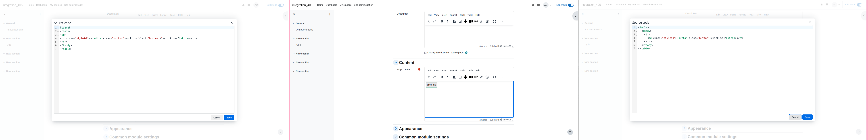Screen dimensions: 868x140
Task: Insert multimedia via the Page content editor toolbar
Action: (460, 77)
